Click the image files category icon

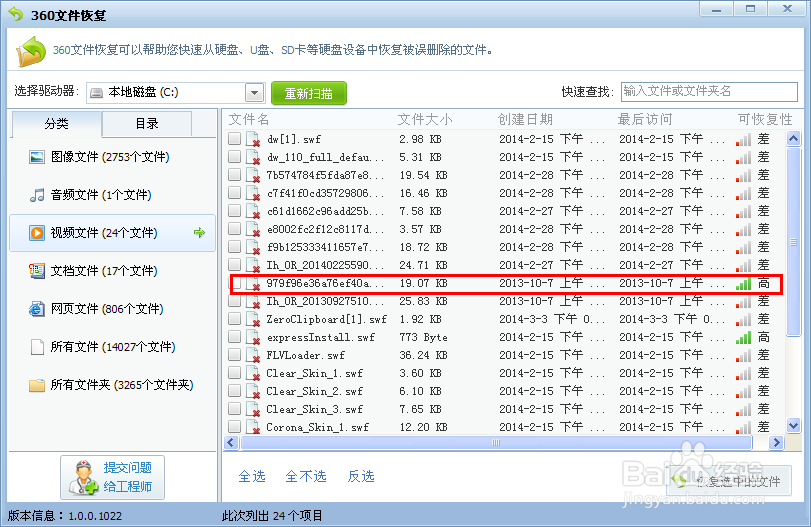coord(37,157)
